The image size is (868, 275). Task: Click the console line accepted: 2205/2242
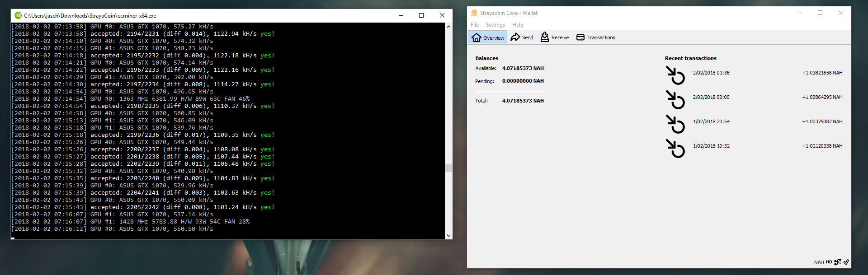[x=143, y=207]
